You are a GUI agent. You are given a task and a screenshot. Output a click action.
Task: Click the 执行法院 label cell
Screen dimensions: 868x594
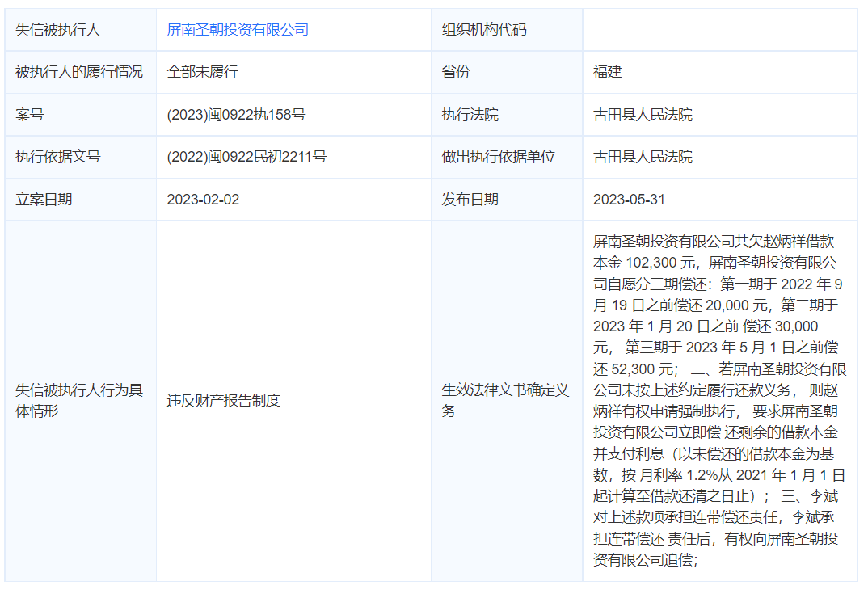tap(470, 115)
